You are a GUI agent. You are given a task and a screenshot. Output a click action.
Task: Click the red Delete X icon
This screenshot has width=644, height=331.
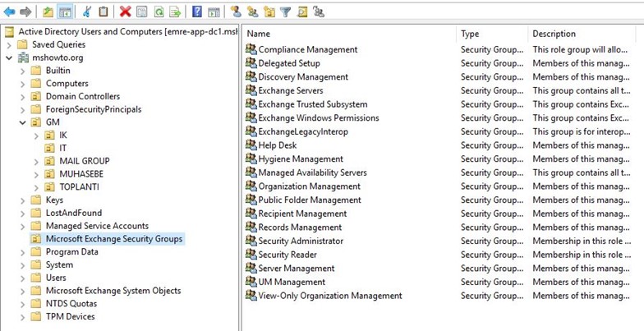point(125,11)
